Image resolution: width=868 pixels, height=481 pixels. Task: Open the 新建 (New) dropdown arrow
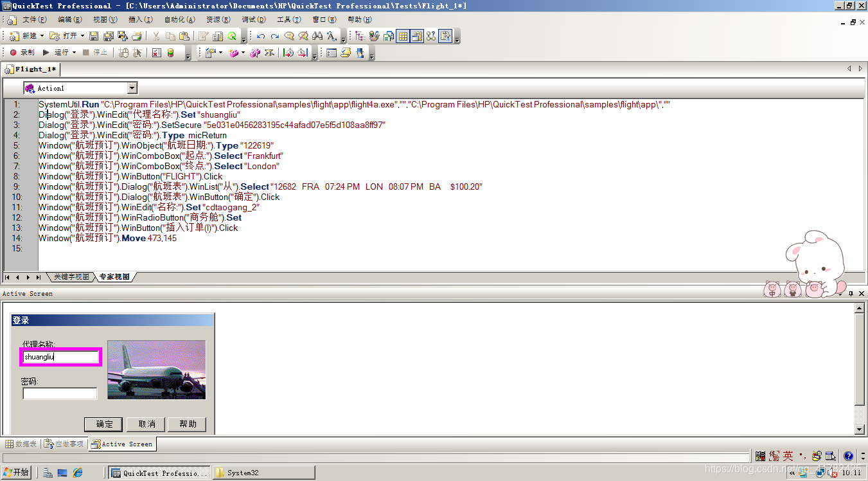coord(42,36)
